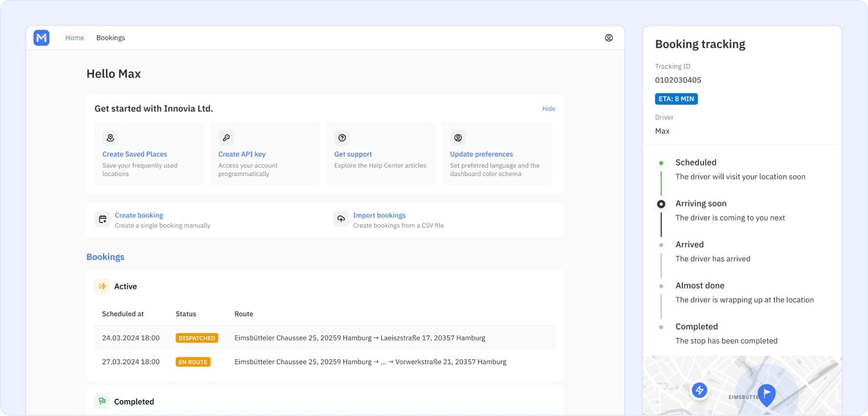
Task: Click the Saved Places pin icon
Action: pyautogui.click(x=111, y=138)
